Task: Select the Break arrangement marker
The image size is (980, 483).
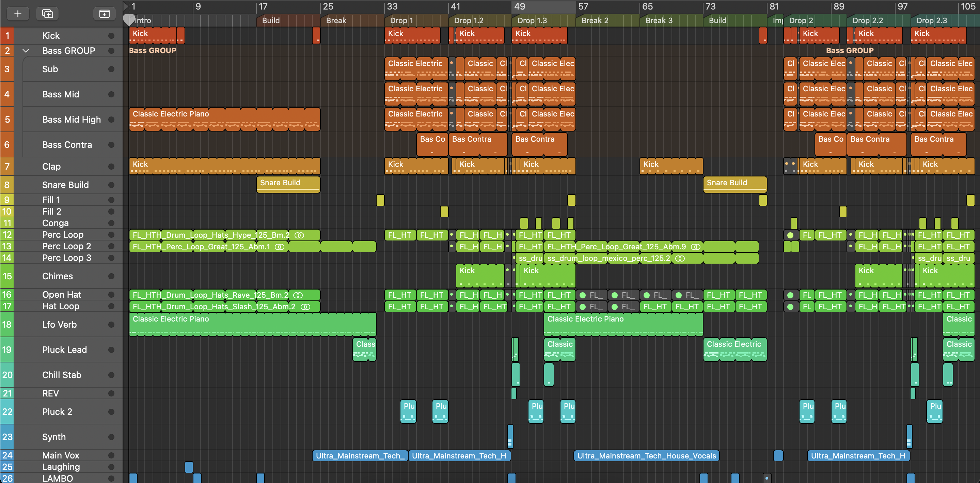Action: click(352, 20)
